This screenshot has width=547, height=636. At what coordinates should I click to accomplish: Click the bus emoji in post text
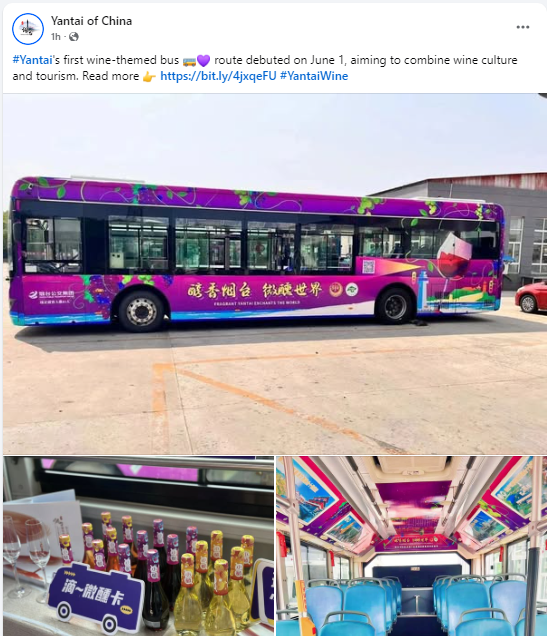point(189,61)
